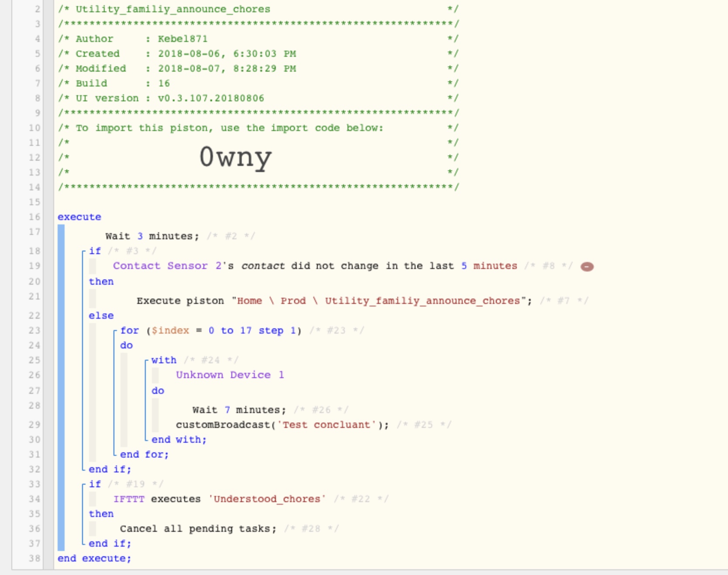Click the blue execute block bar
This screenshot has width=728, height=575.
click(61, 388)
